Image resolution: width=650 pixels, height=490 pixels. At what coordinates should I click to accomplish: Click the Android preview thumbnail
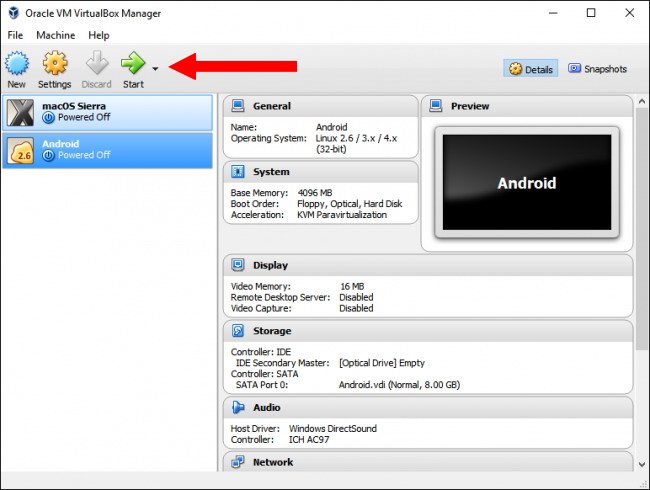(x=527, y=184)
